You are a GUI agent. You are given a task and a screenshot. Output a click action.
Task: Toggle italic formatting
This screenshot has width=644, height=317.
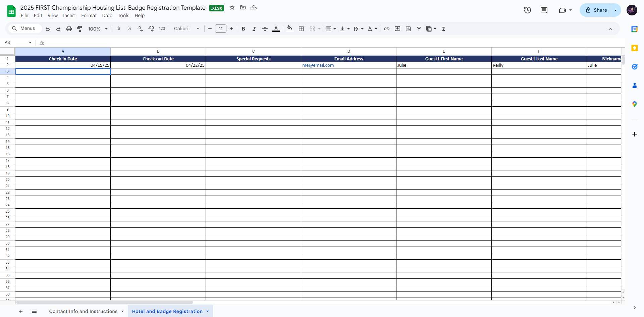click(254, 29)
